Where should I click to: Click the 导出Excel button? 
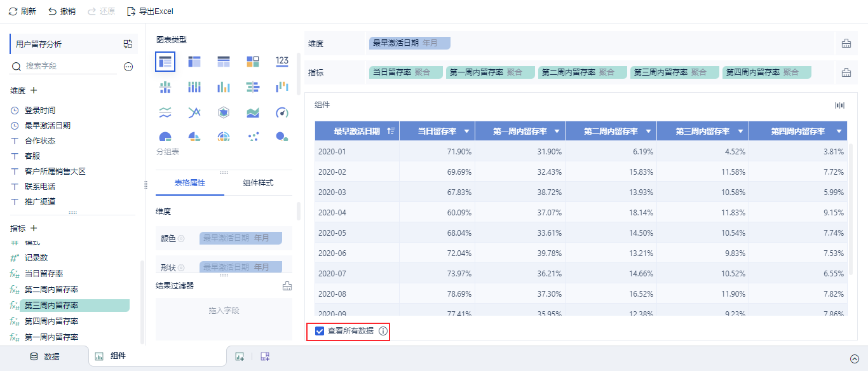point(150,11)
